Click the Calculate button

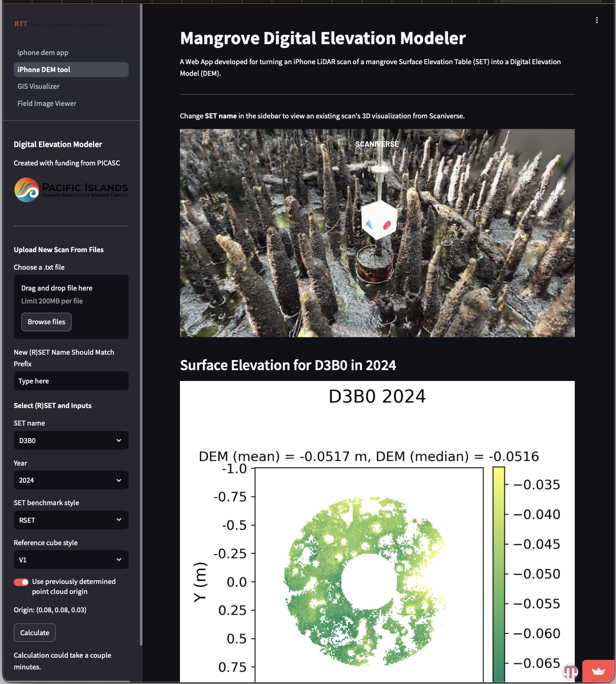[x=35, y=633]
